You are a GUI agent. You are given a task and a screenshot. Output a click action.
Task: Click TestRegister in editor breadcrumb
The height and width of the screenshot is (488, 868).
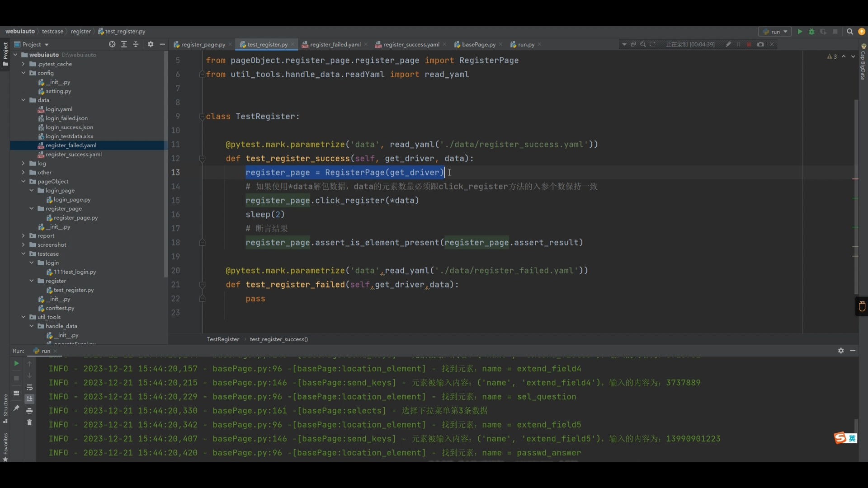click(x=223, y=339)
